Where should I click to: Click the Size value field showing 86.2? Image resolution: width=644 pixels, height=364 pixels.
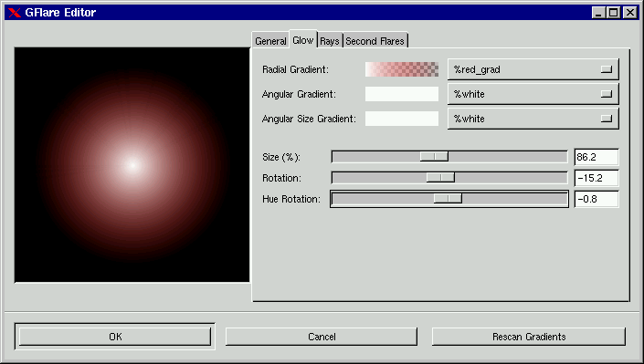596,157
